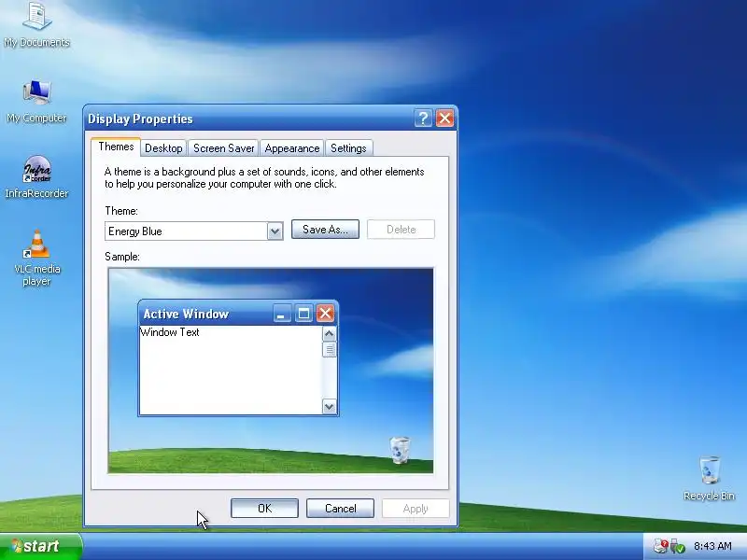Switch to the Themes tab
Screen dimensions: 747x560
[116, 147]
